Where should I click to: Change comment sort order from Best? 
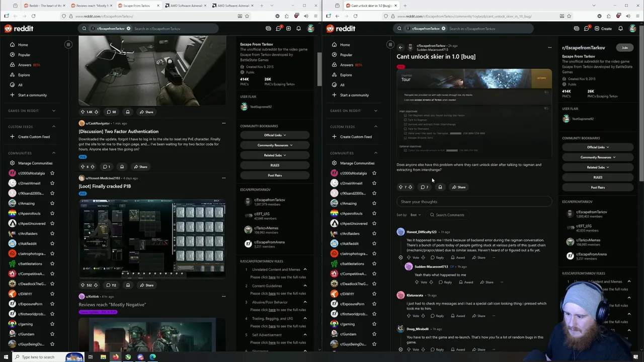click(x=416, y=215)
